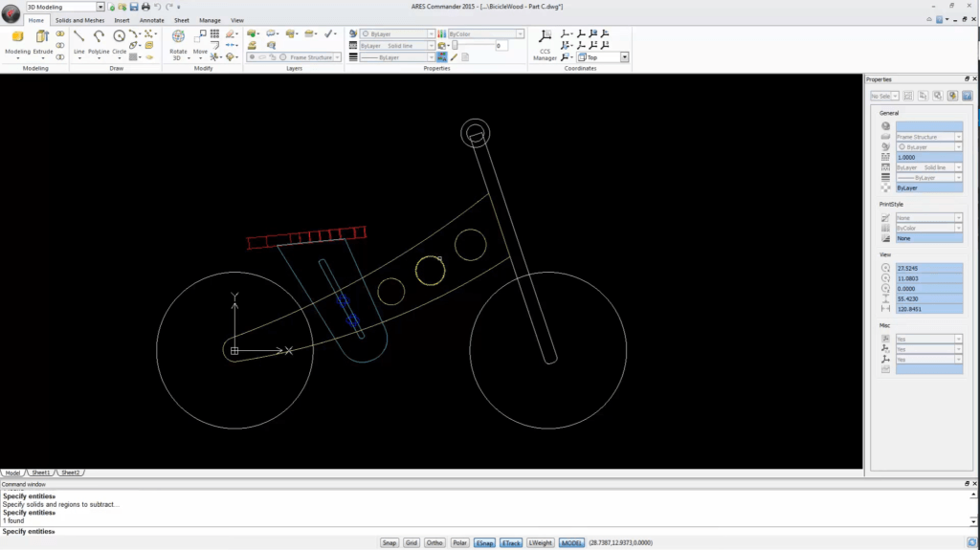This screenshot has width=980, height=550.
Task: Click the blue ByLayer transparency field in Properties
Action: coord(928,188)
